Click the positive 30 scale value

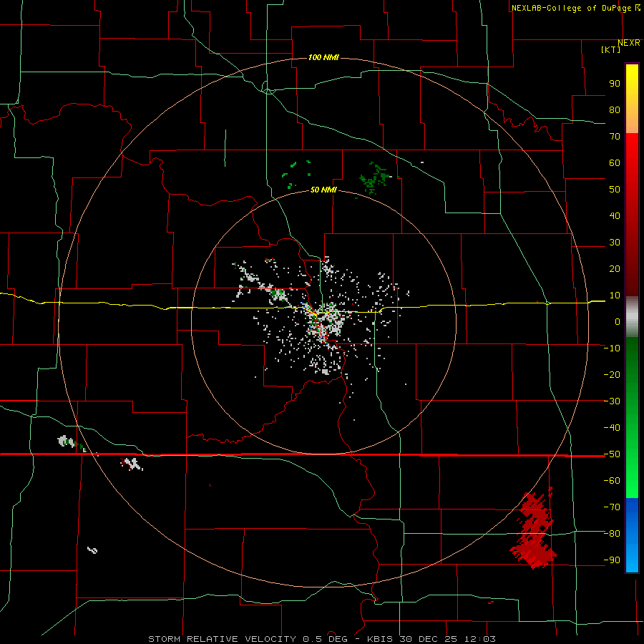click(615, 243)
